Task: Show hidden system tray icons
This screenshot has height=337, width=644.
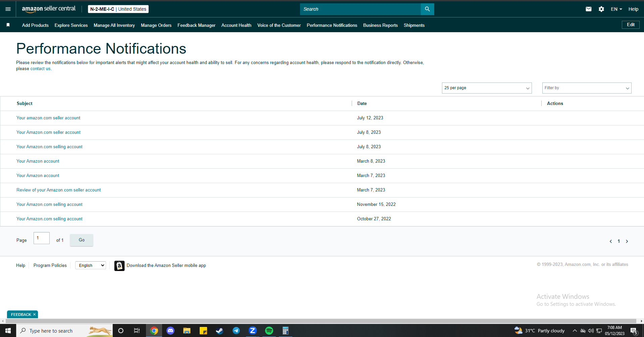Action: [x=575, y=331]
